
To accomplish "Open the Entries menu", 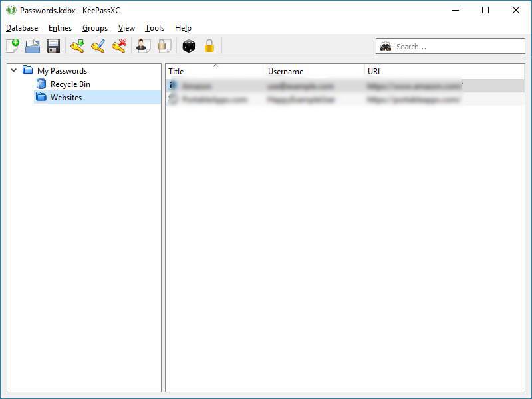I will pos(60,28).
